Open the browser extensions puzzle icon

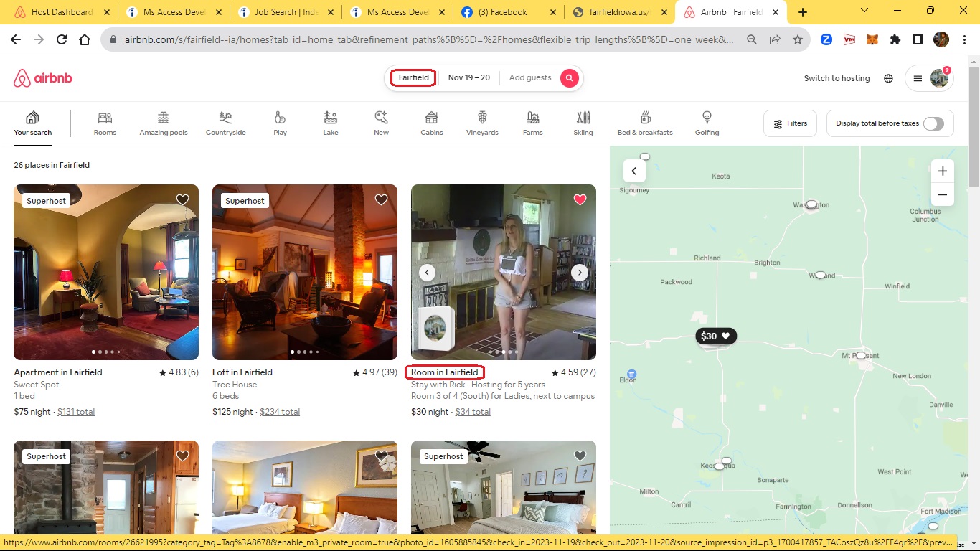895,40
